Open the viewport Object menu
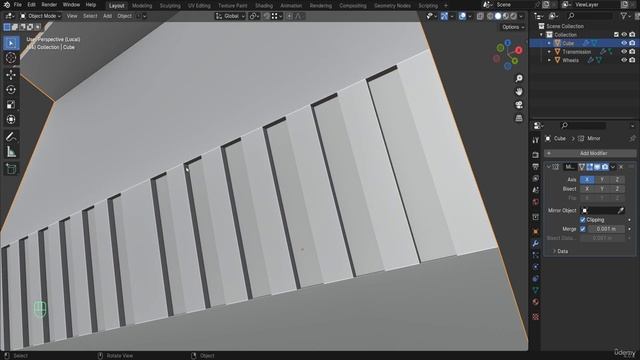The image size is (640, 360). click(x=124, y=16)
